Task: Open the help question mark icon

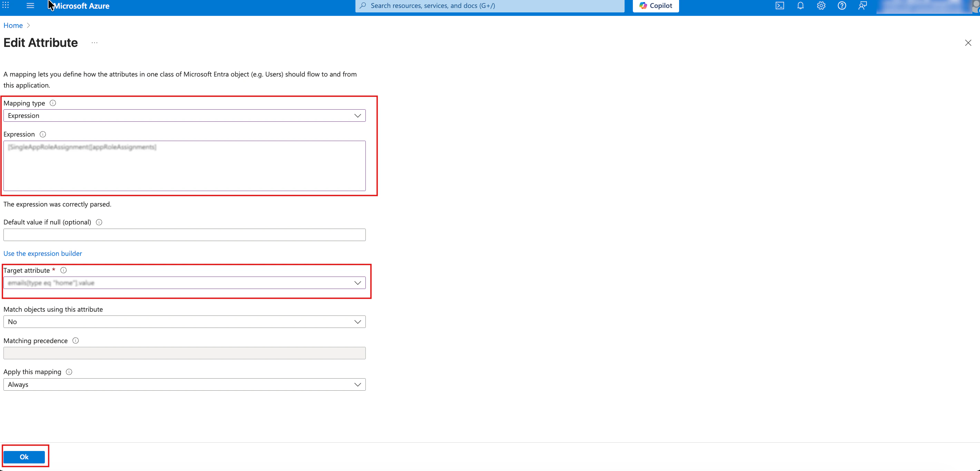Action: click(842, 6)
